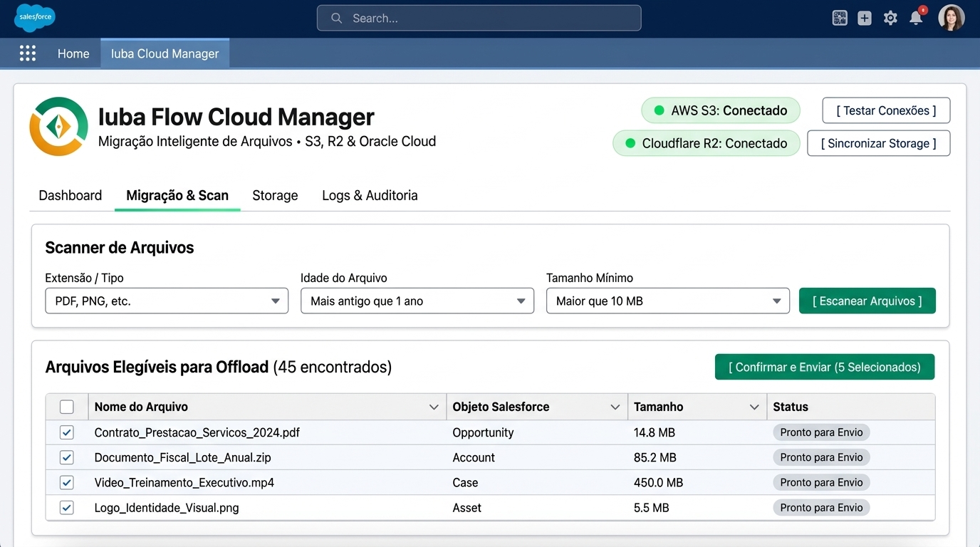Click the magnifier icon in the search bar

click(x=337, y=19)
